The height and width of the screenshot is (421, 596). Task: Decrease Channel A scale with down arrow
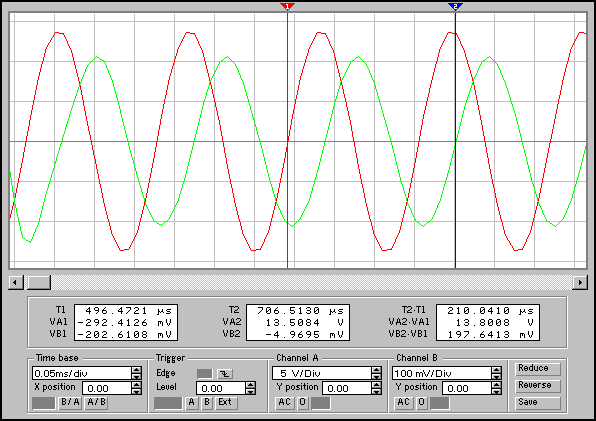click(376, 377)
